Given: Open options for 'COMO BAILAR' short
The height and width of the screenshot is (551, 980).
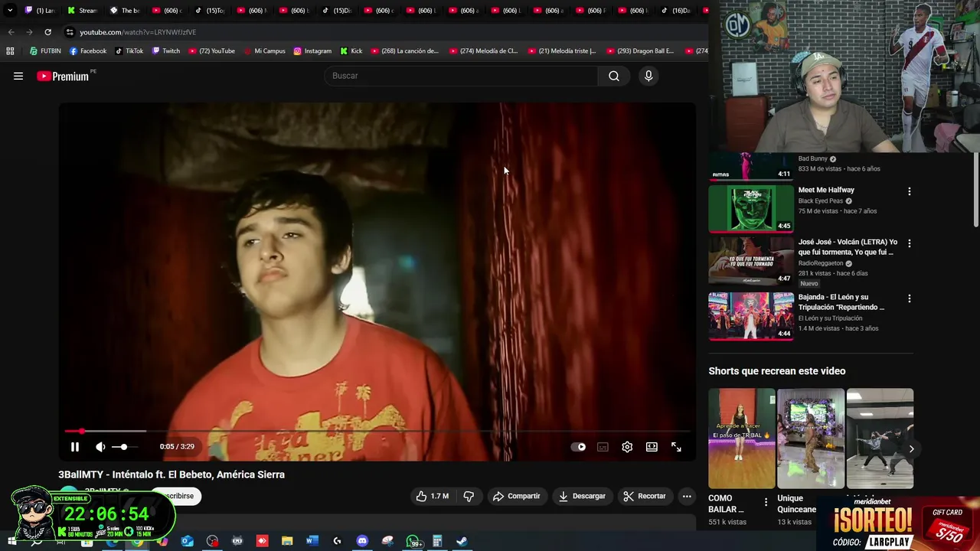Looking at the screenshot, I should click(x=766, y=503).
